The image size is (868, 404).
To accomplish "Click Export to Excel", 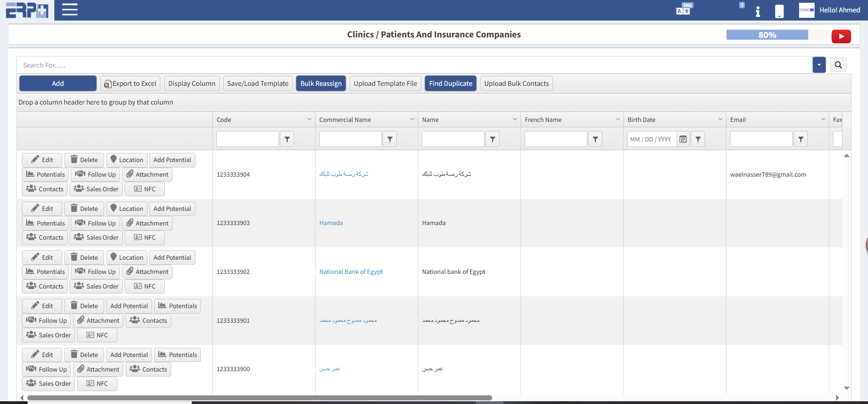I will click(130, 84).
